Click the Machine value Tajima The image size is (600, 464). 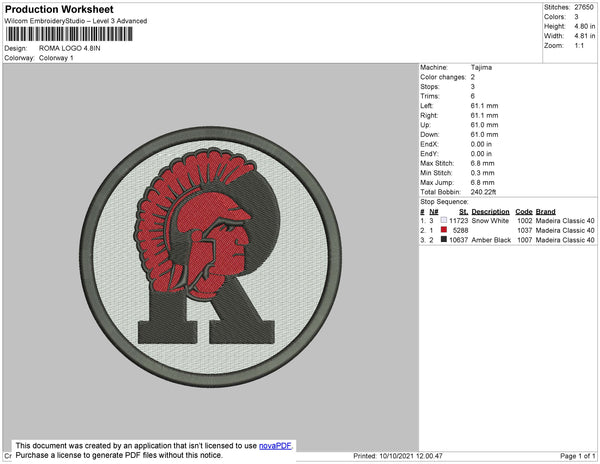tap(481, 67)
